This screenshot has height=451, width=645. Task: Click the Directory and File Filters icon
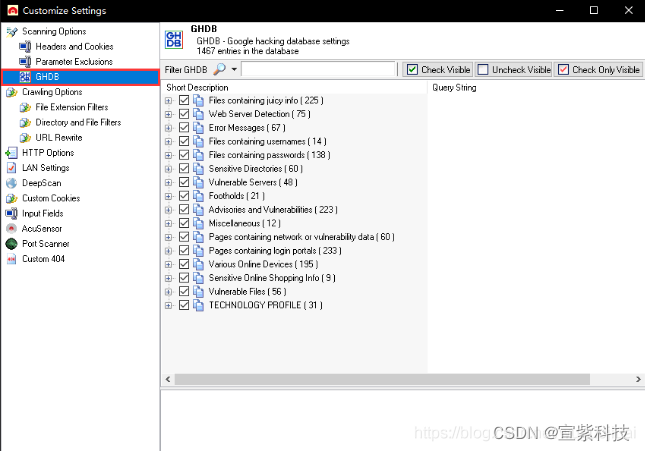pos(25,123)
